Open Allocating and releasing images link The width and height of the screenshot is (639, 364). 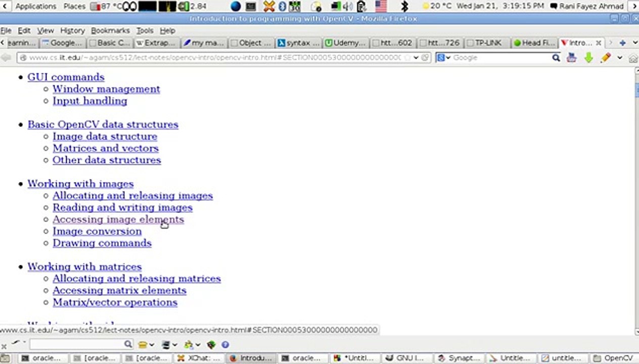(x=132, y=196)
